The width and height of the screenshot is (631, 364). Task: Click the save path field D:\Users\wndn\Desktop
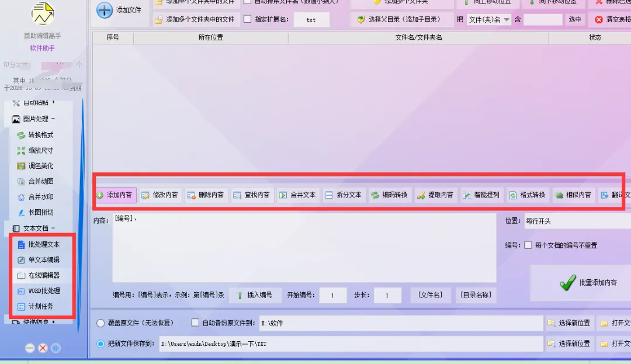pos(351,344)
